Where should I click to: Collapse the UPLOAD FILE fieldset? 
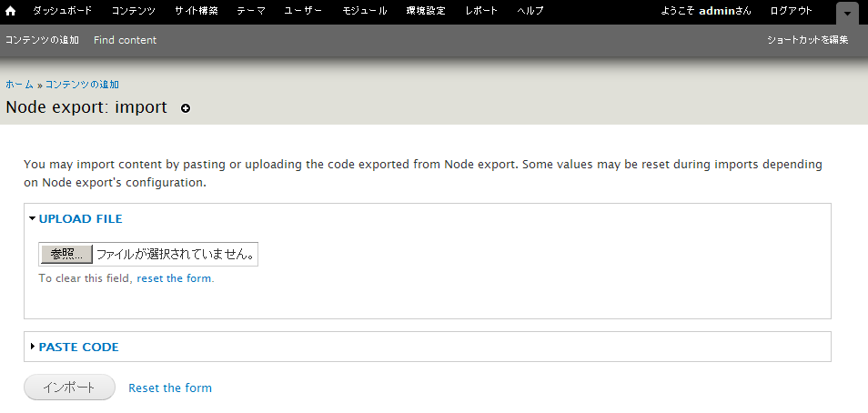click(x=80, y=218)
